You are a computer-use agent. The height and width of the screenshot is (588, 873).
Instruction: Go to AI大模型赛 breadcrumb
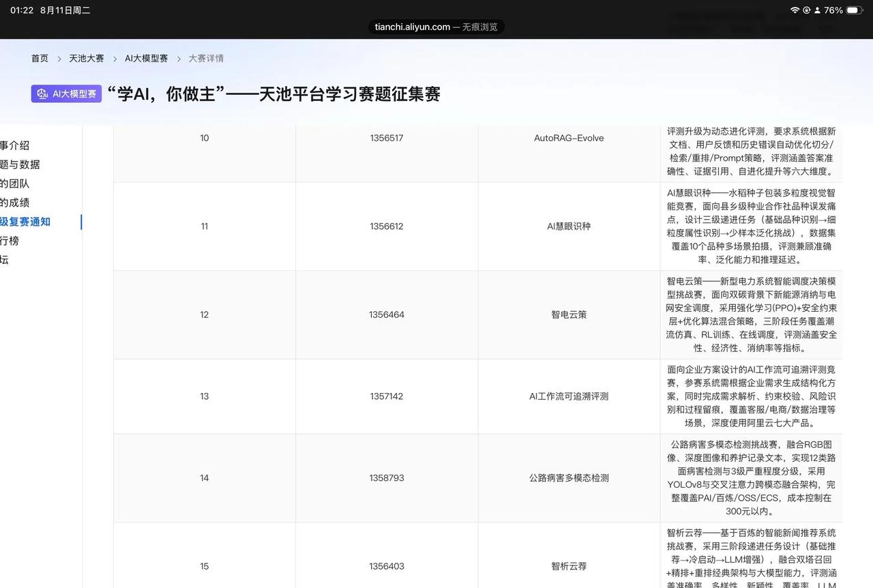(146, 59)
